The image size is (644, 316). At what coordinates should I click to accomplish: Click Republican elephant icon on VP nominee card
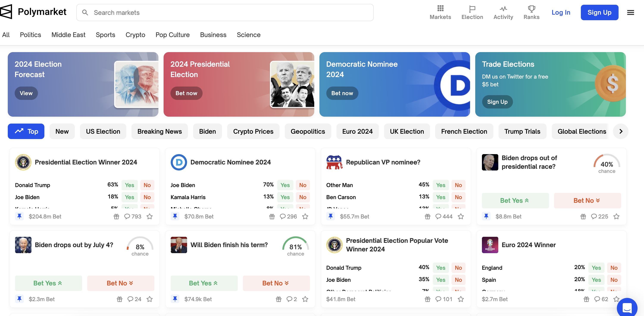pyautogui.click(x=335, y=162)
